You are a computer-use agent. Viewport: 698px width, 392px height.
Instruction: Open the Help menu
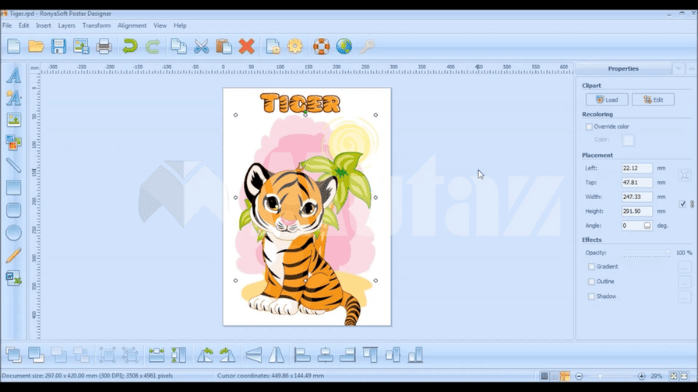pos(180,26)
